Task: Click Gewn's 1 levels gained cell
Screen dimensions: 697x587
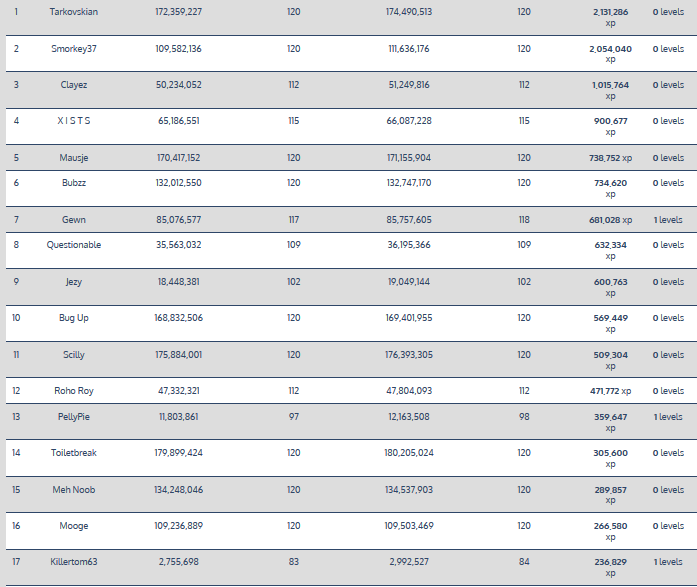Action: click(668, 219)
